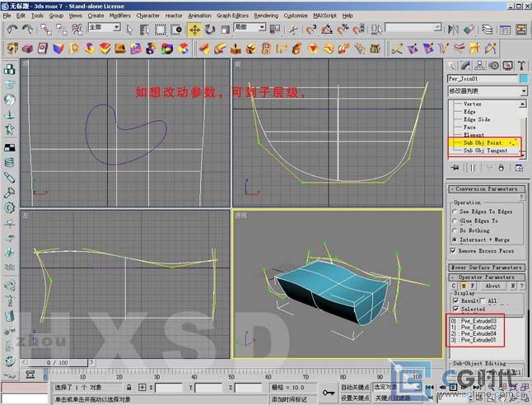Toggle Remove Excess Faces checkbox
The width and height of the screenshot is (532, 405).
click(453, 251)
